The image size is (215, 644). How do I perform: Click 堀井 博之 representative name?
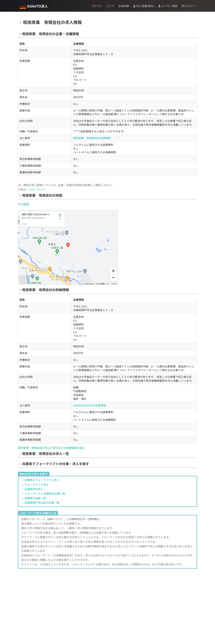click(80, 399)
